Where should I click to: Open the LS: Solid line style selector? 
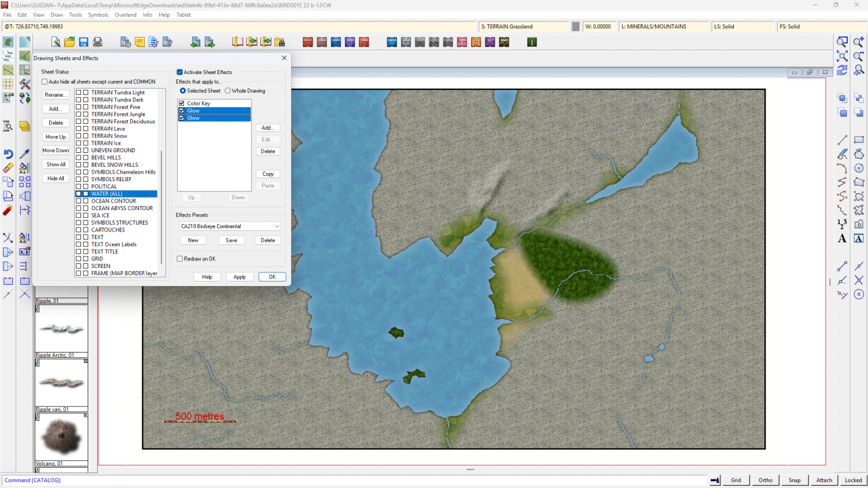point(742,27)
